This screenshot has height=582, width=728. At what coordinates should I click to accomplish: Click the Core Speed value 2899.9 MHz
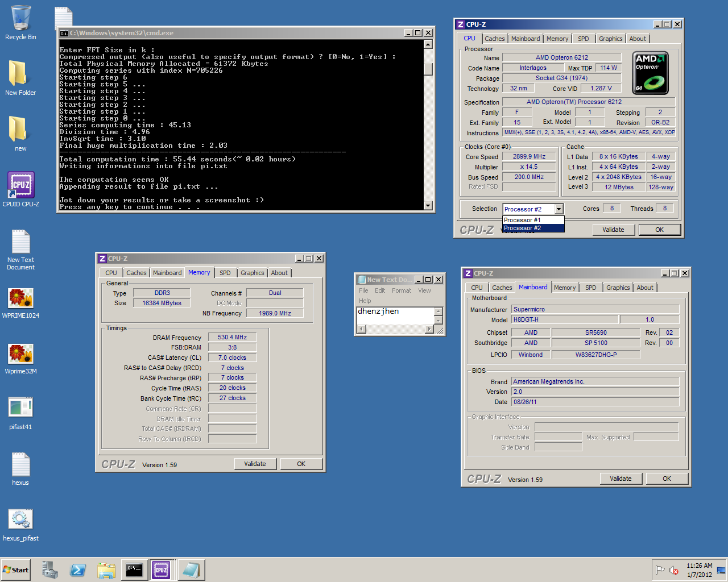point(529,156)
